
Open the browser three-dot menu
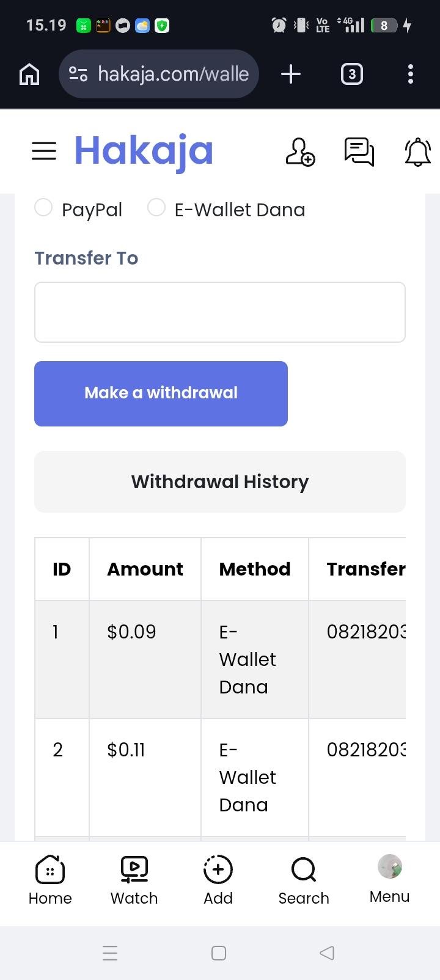411,75
